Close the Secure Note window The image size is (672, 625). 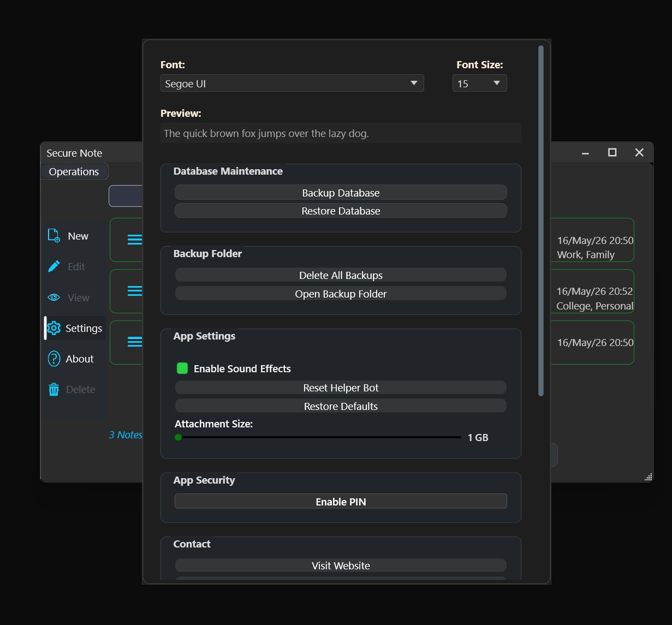point(639,152)
